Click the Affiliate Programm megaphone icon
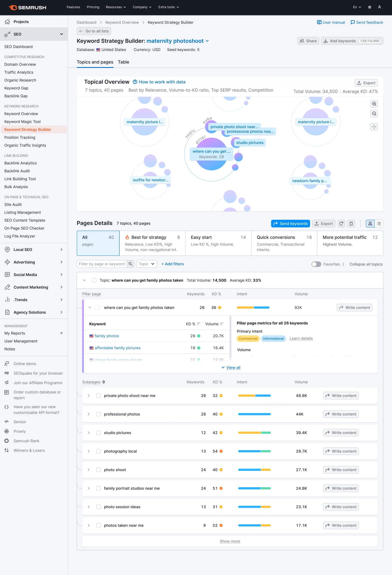This screenshot has width=392, height=575. pos(7,383)
